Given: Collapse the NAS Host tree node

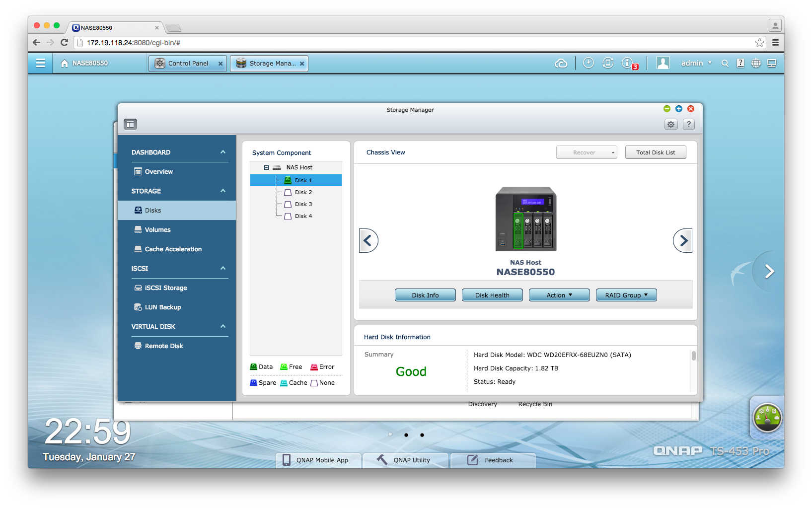Looking at the screenshot, I should pyautogui.click(x=266, y=168).
